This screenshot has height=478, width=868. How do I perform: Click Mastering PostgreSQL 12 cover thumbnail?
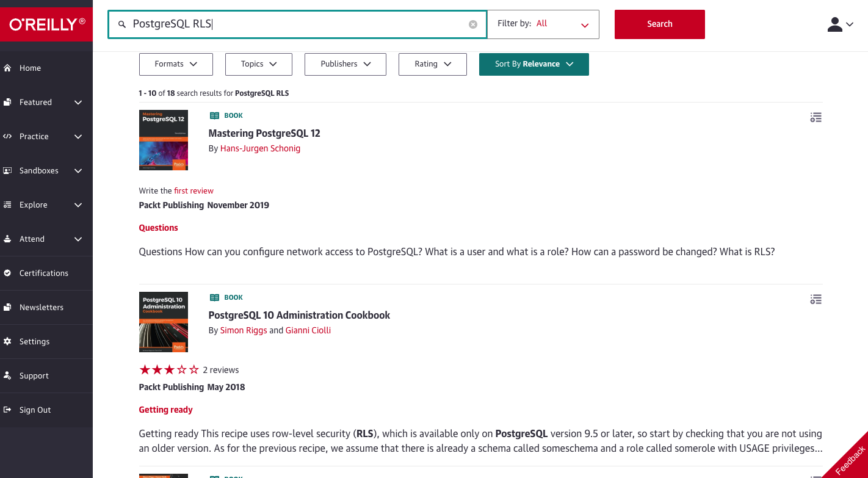164,140
